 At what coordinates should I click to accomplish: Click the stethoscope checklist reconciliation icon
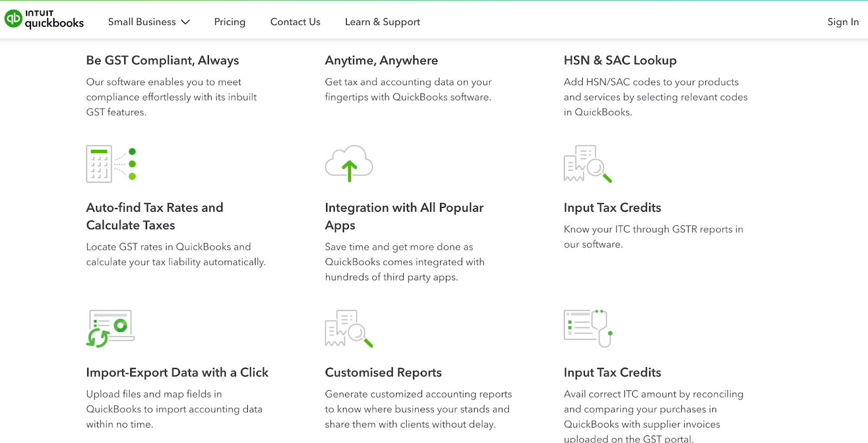[x=589, y=328]
